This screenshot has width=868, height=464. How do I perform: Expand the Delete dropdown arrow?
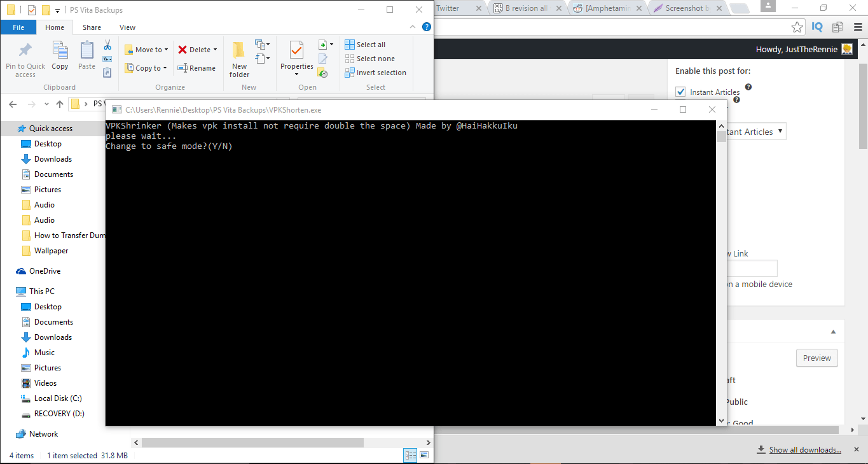215,50
